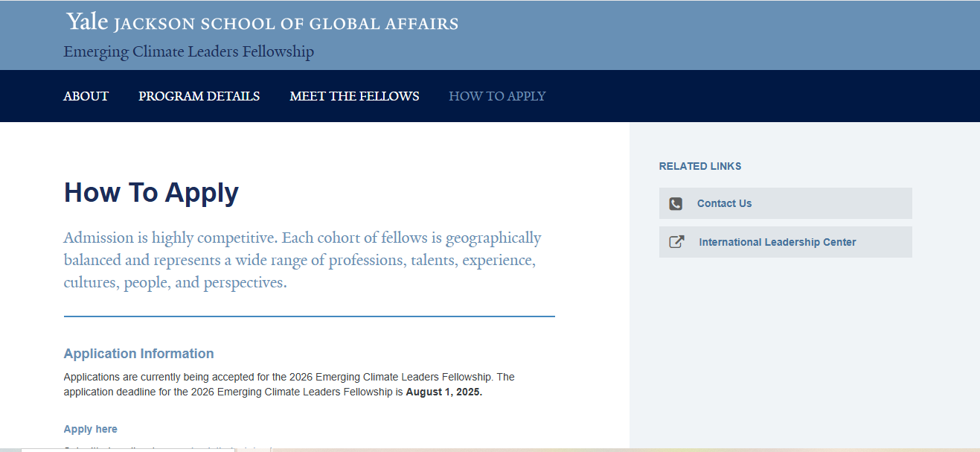Screen dimensions: 980x452
Task: Click the applications currently being accepted paragraph
Action: (289, 384)
